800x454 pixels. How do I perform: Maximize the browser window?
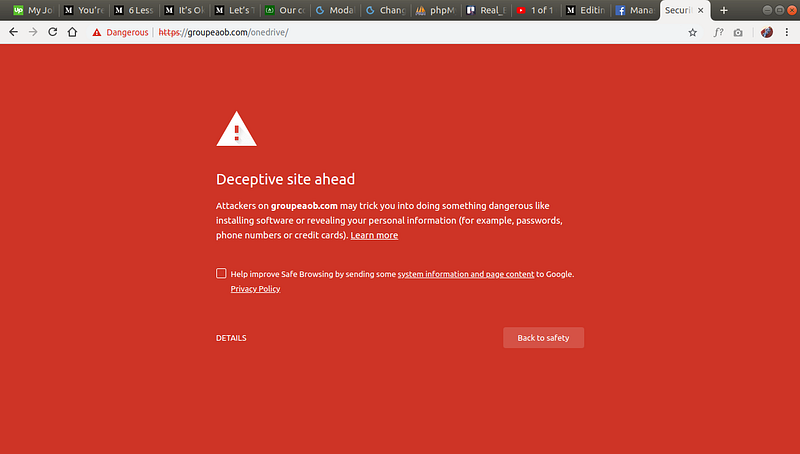coord(780,10)
